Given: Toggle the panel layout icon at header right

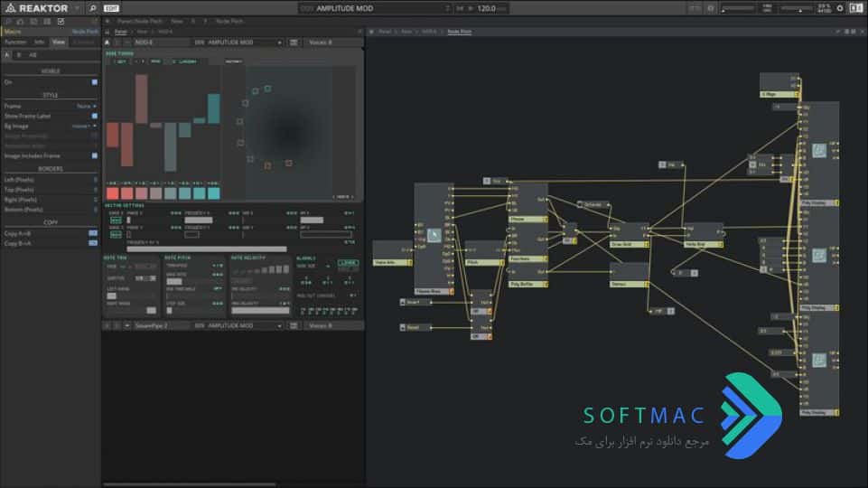Looking at the screenshot, I should 856,8.
